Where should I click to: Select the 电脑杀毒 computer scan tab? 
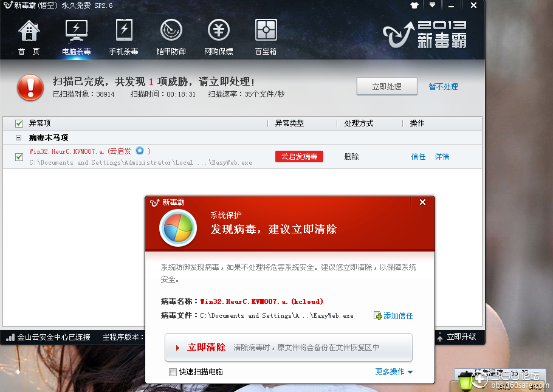pos(76,37)
